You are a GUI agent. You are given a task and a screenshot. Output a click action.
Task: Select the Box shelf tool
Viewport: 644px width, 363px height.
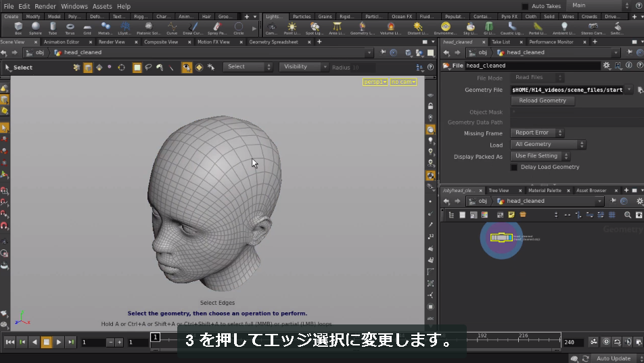tap(18, 28)
